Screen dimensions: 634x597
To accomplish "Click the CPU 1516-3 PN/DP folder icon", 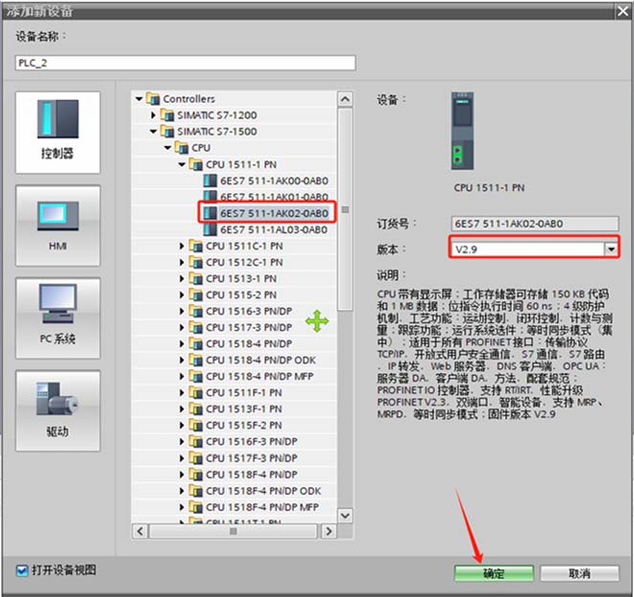I will tap(196, 311).
